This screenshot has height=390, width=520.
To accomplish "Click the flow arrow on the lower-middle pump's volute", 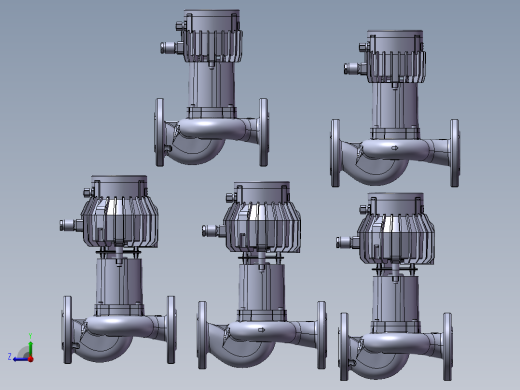I will (x=262, y=330).
